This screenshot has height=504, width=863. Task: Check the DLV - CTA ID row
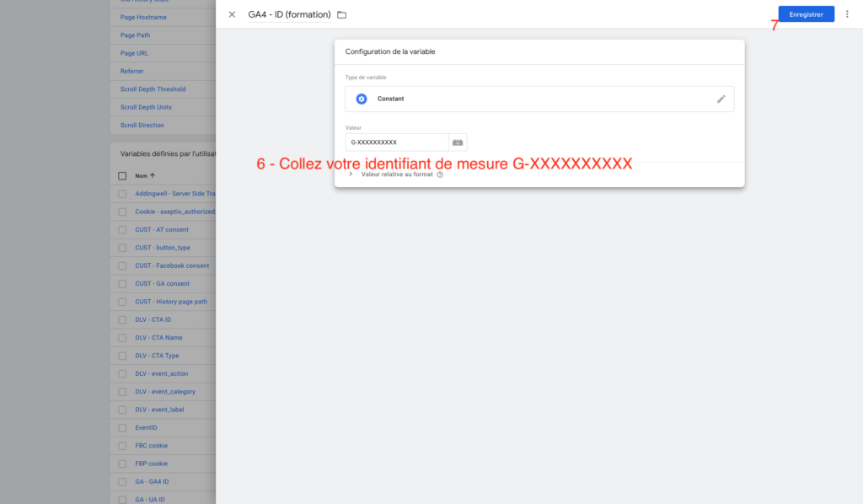tap(122, 319)
